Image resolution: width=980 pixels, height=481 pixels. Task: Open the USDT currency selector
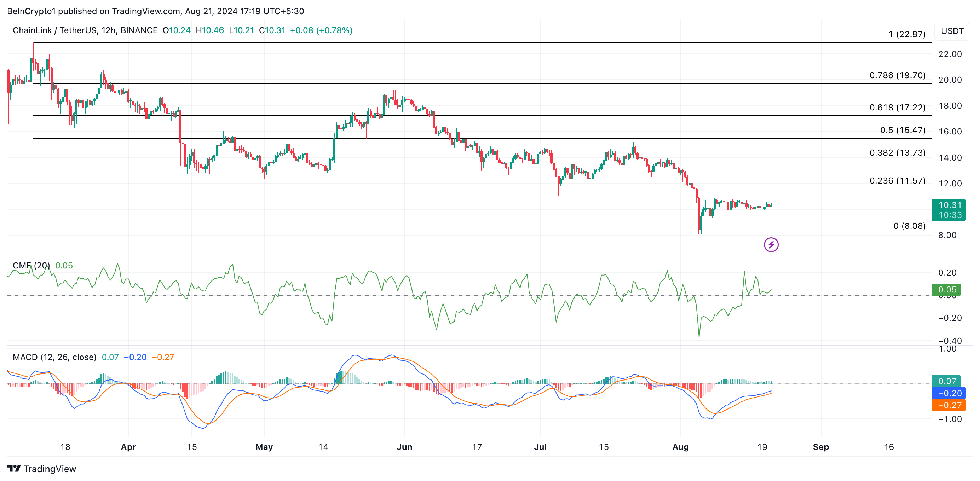coord(952,31)
